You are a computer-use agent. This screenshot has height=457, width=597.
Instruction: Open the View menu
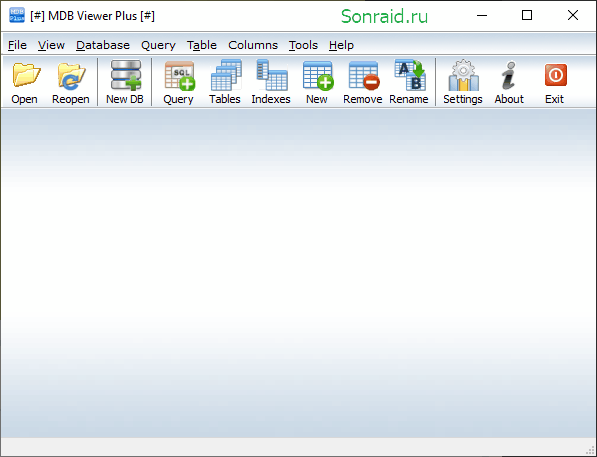coord(51,45)
